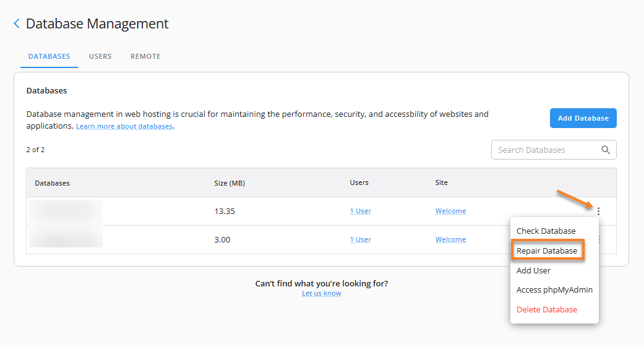Image resolution: width=644 pixels, height=347 pixels.
Task: Open the REMOTE tab
Action: [145, 56]
